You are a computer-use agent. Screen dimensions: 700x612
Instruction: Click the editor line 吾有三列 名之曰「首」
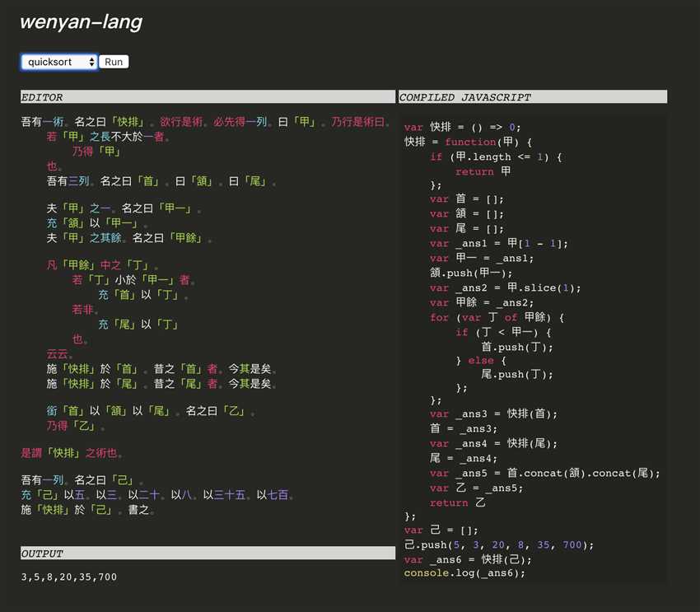click(x=161, y=181)
